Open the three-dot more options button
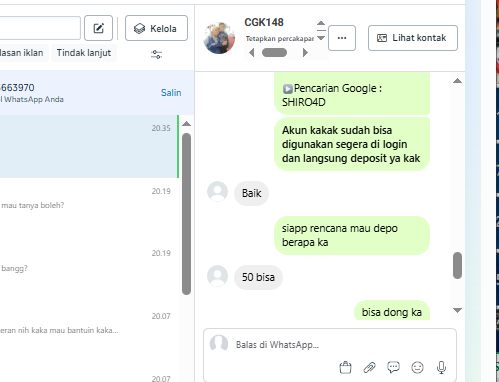The height and width of the screenshot is (382, 499). coord(342,38)
